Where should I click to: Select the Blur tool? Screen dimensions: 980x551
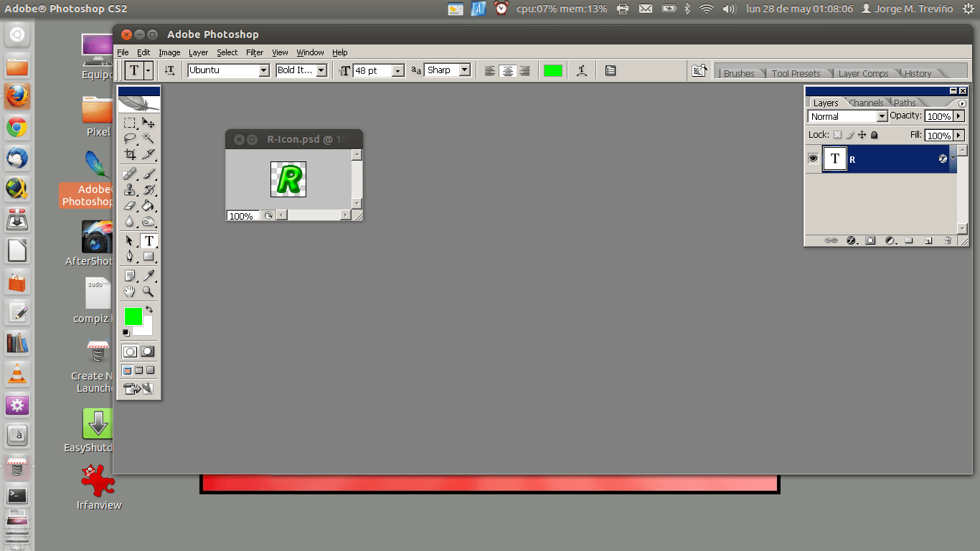(x=130, y=222)
